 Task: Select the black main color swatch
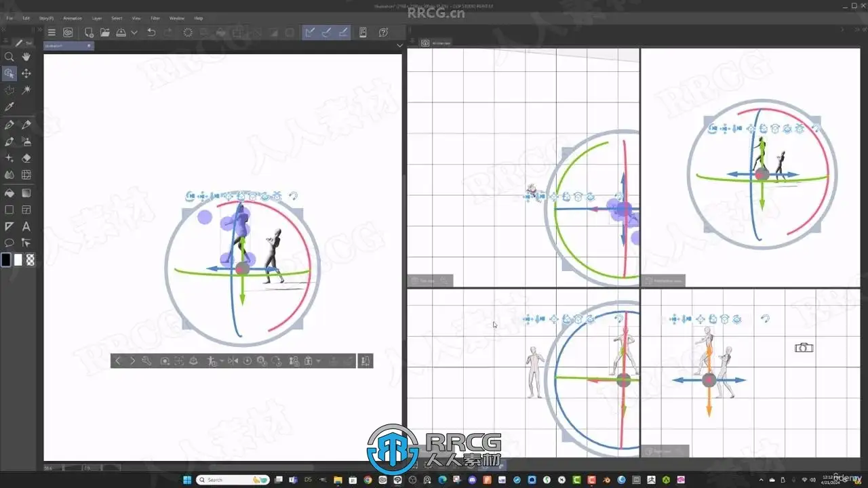pyautogui.click(x=6, y=260)
